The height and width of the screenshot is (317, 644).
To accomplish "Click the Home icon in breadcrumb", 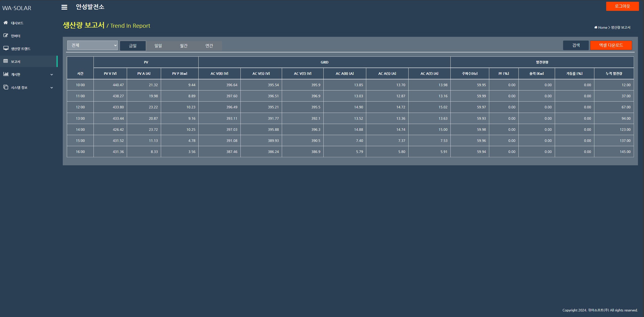I will click(x=596, y=27).
